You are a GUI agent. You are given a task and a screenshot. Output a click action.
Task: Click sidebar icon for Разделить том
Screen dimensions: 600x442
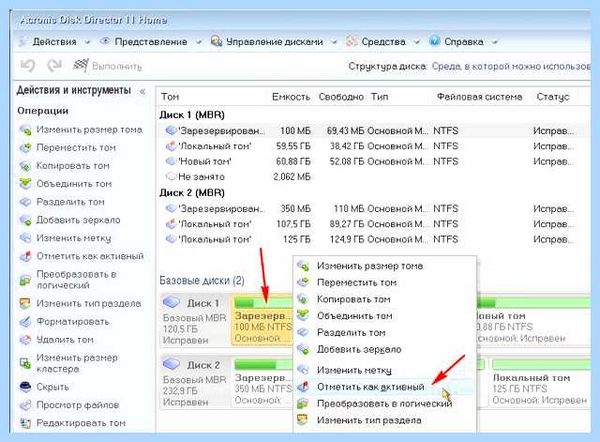click(25, 202)
